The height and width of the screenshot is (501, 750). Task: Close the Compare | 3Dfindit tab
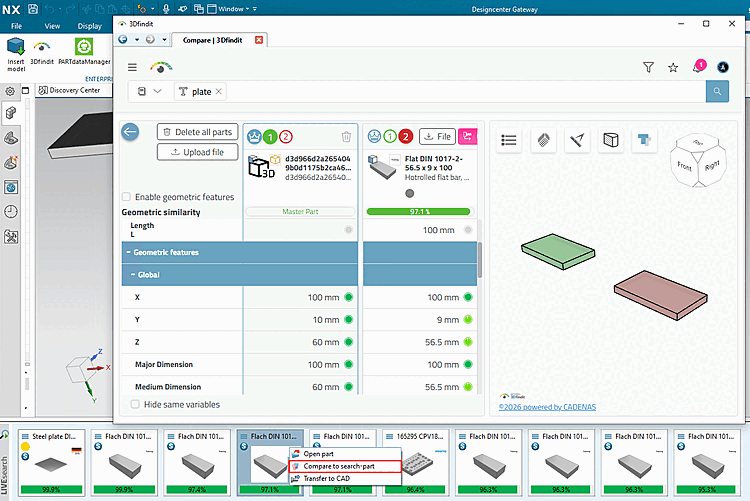[259, 40]
